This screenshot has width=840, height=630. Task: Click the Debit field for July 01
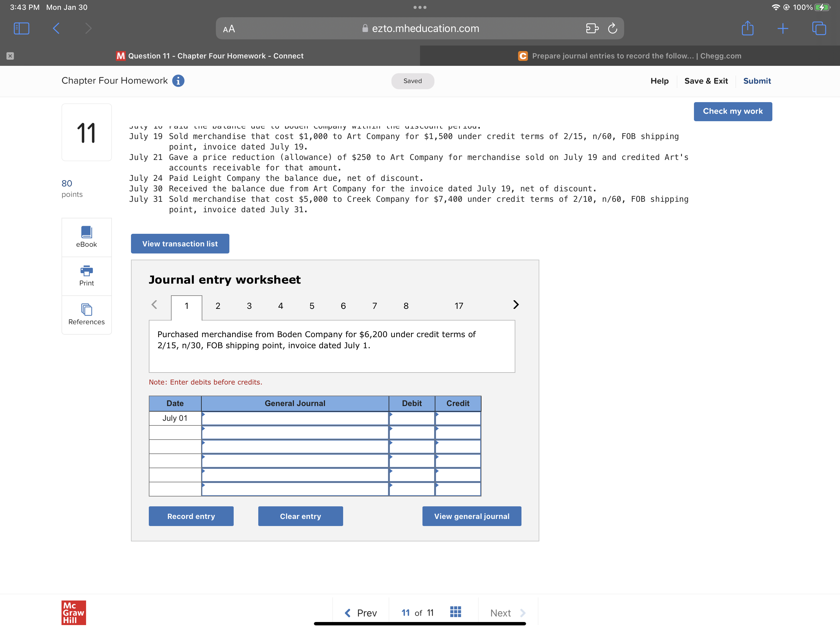click(411, 418)
